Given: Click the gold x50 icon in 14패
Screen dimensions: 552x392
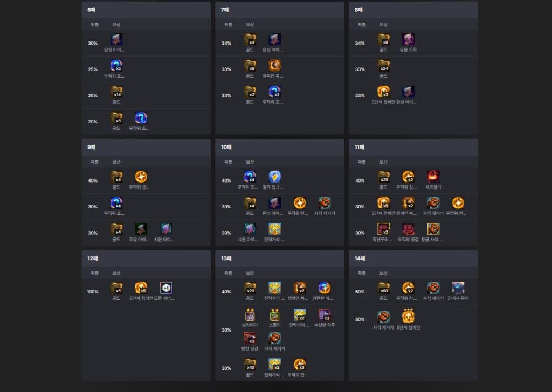Looking at the screenshot, I should 383,288.
